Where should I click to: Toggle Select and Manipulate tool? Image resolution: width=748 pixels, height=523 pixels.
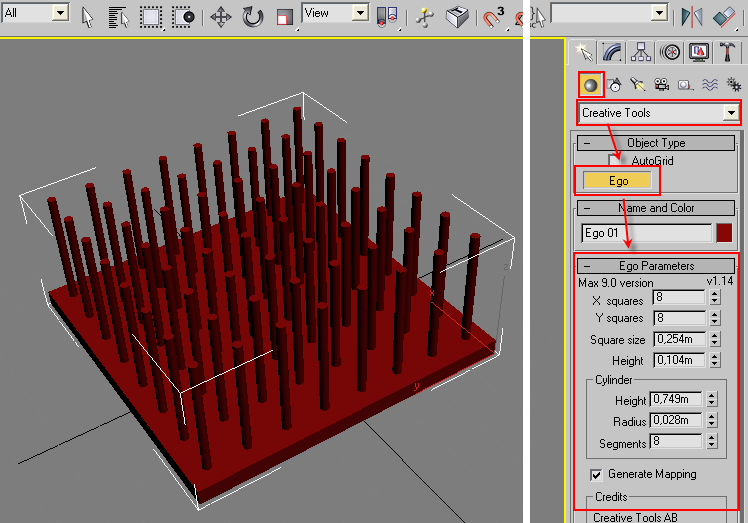(424, 18)
